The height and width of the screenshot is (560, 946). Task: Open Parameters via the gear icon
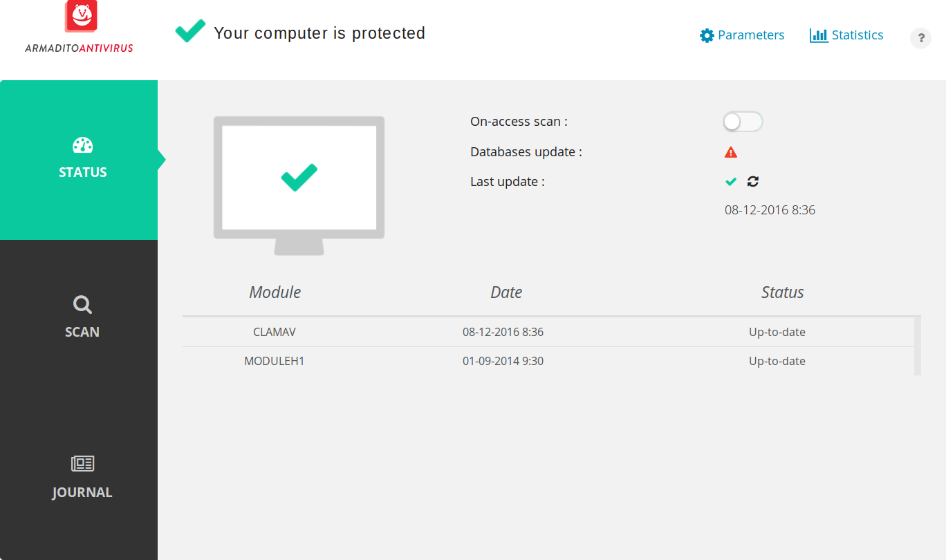point(707,35)
